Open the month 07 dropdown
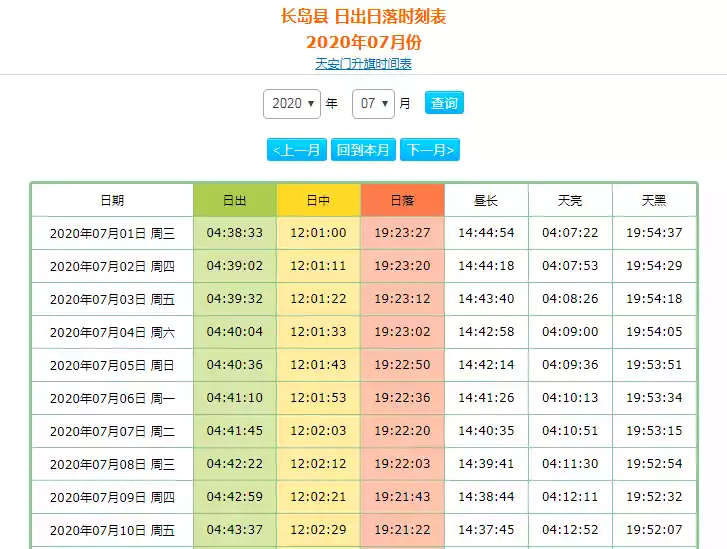 [x=375, y=104]
